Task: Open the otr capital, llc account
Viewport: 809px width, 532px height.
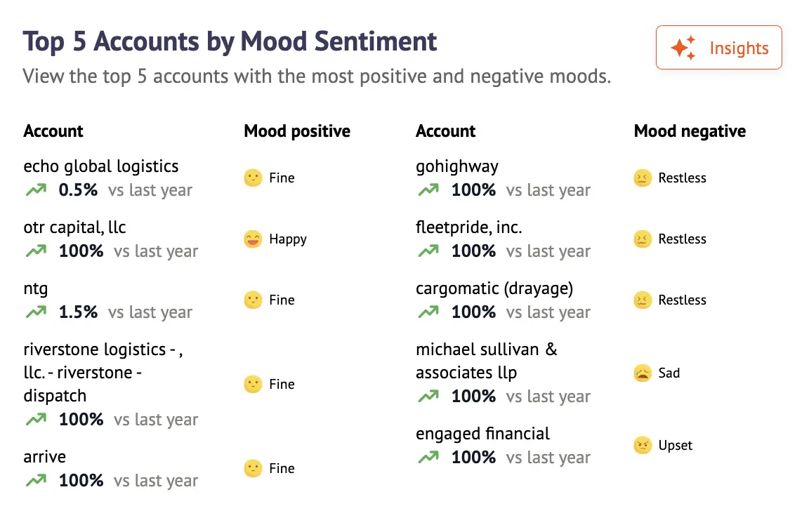Action: pos(74,227)
